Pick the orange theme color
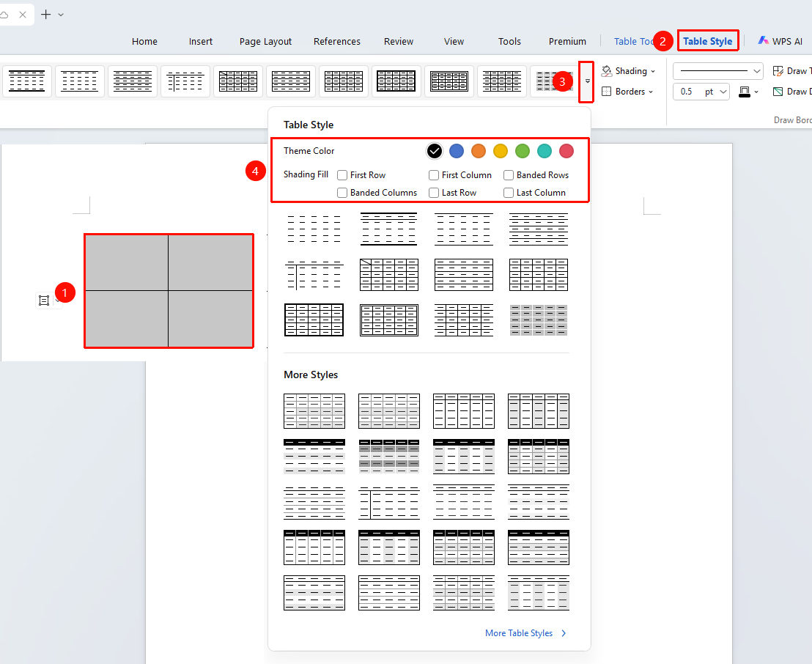 [479, 151]
